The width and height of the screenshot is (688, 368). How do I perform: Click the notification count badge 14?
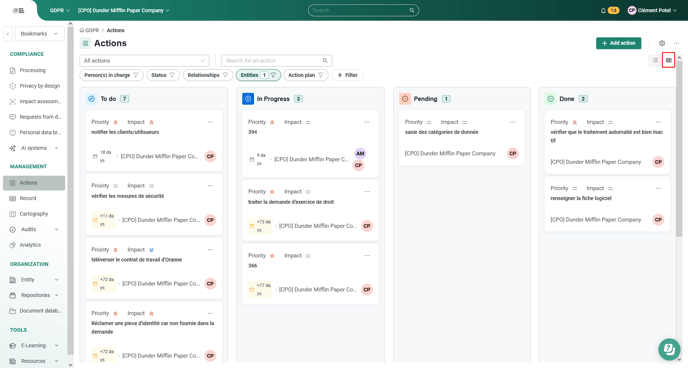613,10
